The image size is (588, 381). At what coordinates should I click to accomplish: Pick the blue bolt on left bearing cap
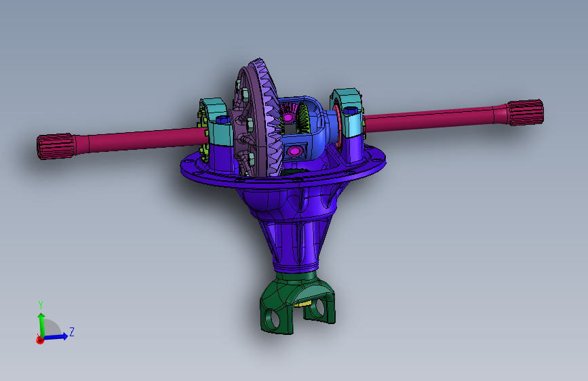(x=222, y=119)
